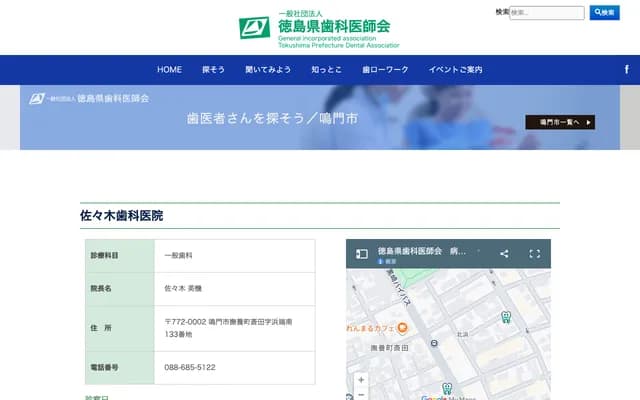The width and height of the screenshot is (640, 400).
Task: Click the 鳴門市一覧へ button
Action: tap(560, 122)
